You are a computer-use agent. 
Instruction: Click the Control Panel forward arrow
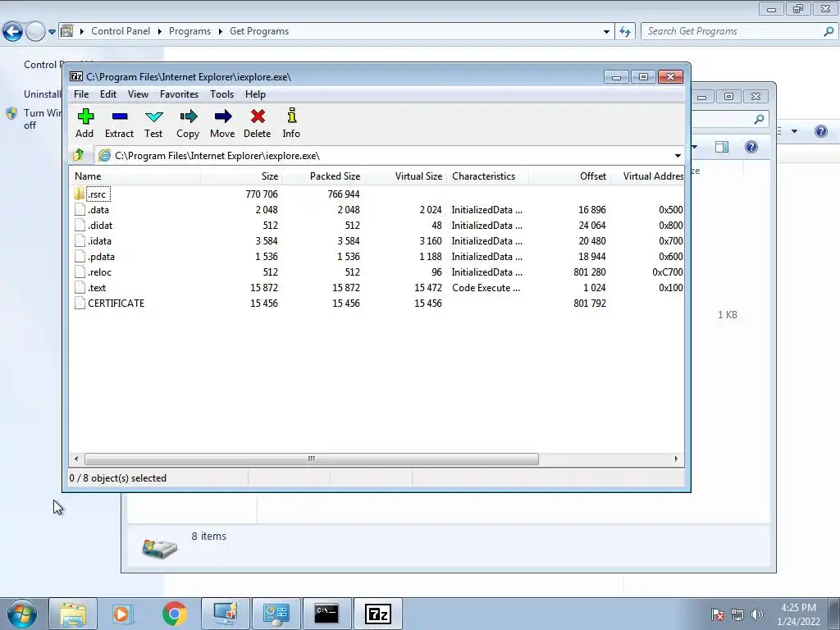(35, 32)
